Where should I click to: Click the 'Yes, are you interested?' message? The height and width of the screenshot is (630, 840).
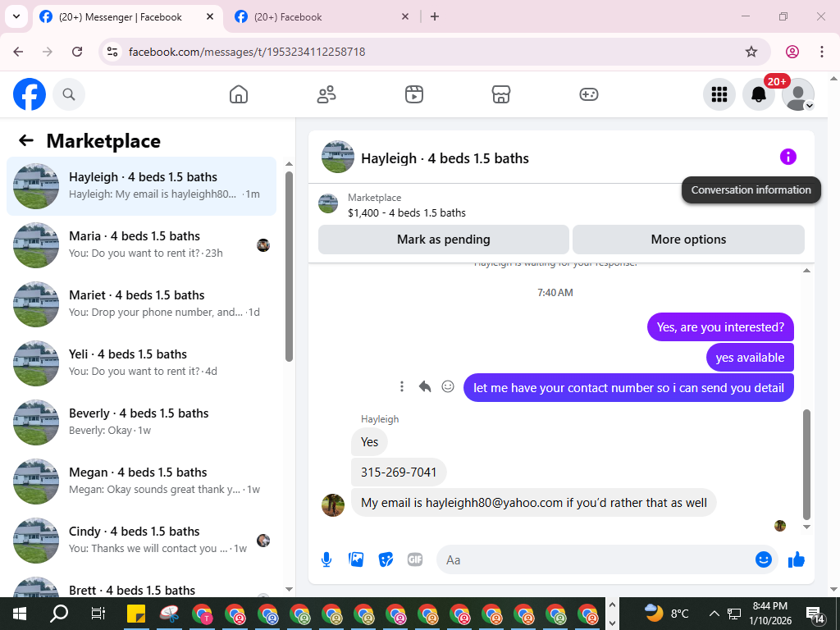tap(720, 326)
